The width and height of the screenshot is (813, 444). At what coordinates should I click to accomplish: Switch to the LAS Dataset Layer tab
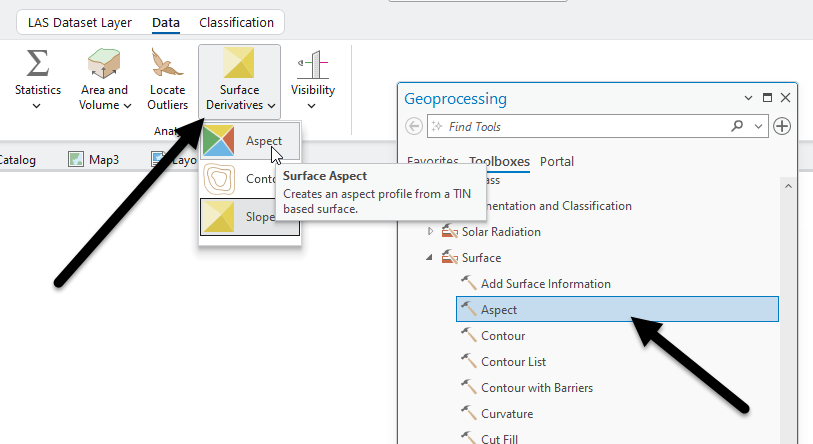(x=80, y=23)
